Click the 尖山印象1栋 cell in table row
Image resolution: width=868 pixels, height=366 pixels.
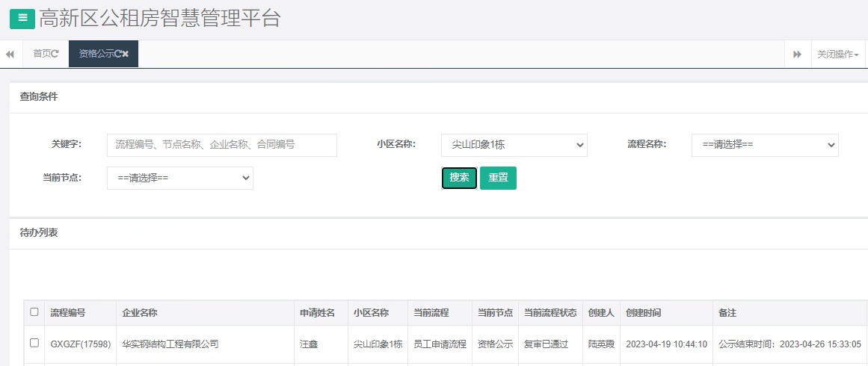(x=378, y=344)
